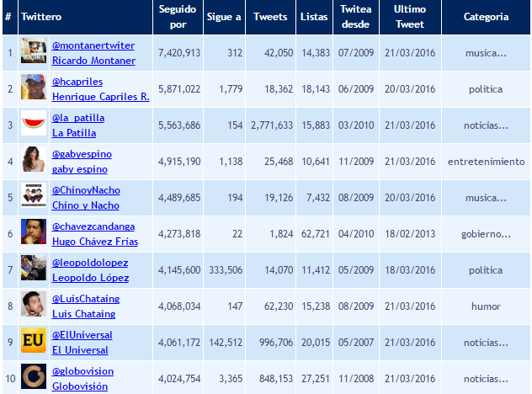Select the joined date 05/2007

point(356,343)
